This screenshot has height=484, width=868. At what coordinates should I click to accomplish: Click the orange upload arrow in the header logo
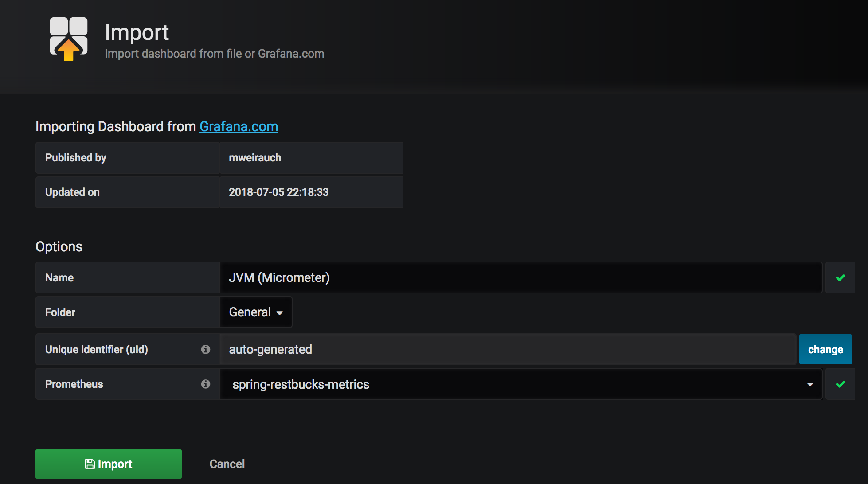pos(68,50)
